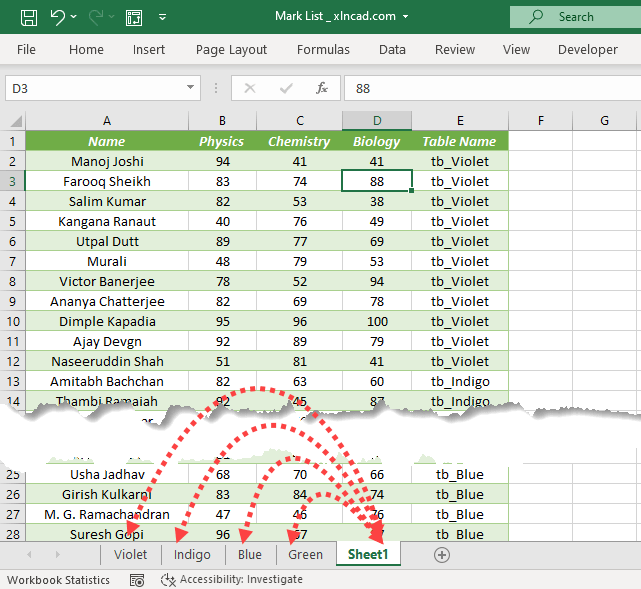Click the macro recording status icon
Viewport: 641px width, 589px height.
click(137, 580)
